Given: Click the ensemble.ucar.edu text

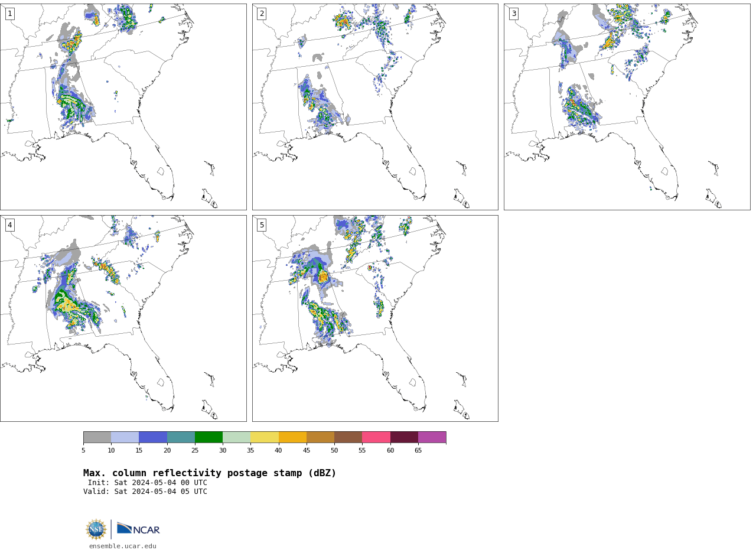Looking at the screenshot, I should click(x=123, y=546).
